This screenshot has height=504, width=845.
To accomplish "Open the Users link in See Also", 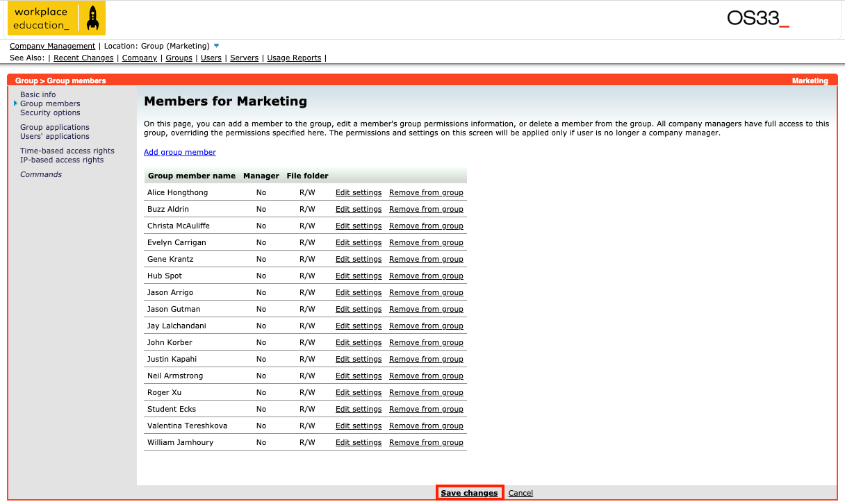I will (x=211, y=58).
